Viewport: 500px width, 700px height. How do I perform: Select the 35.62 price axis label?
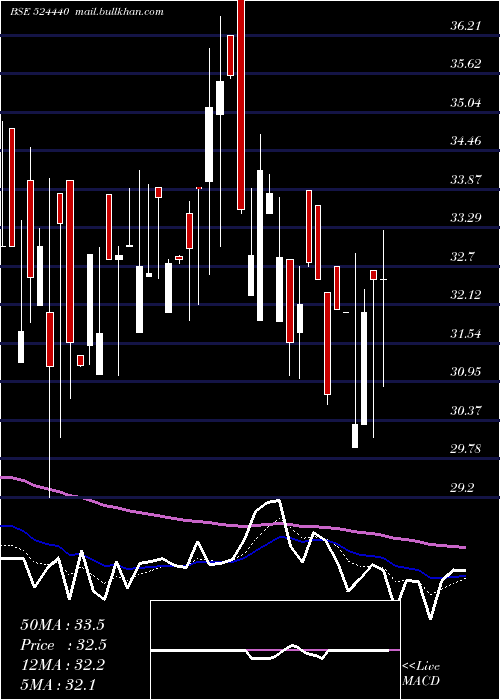466,64
